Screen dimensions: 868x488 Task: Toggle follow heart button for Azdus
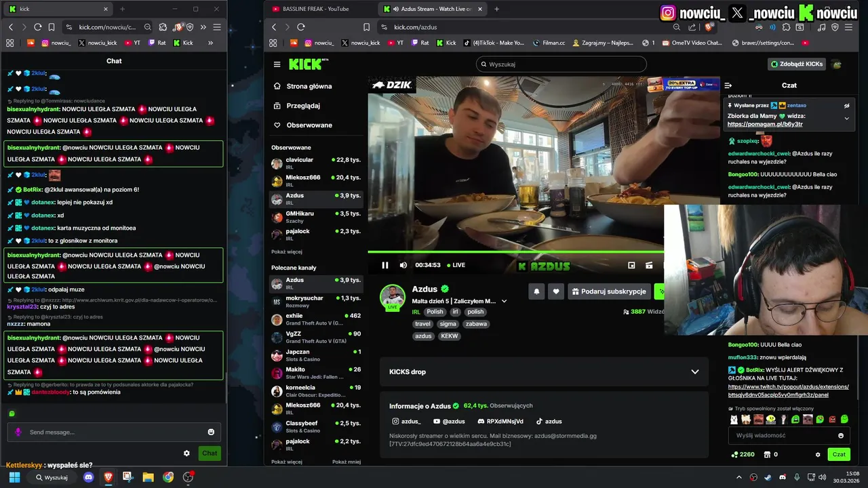pyautogui.click(x=556, y=291)
